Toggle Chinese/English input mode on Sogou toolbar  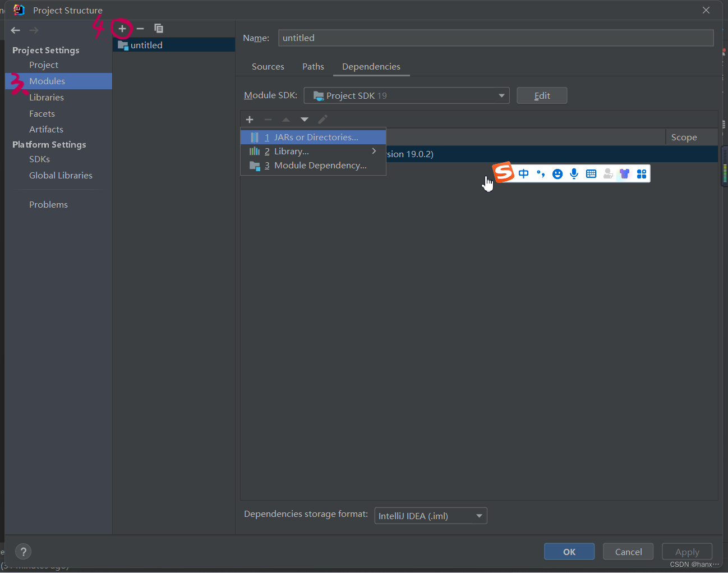(523, 174)
